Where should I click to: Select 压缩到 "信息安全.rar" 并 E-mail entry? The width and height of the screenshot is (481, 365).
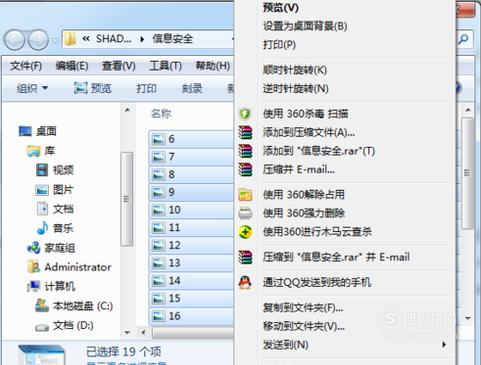click(x=345, y=257)
